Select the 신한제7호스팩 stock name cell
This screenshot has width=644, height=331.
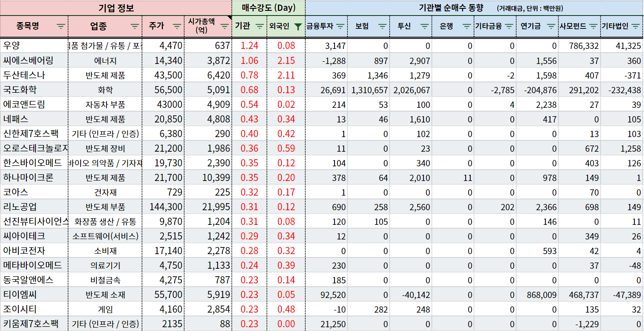coord(34,133)
